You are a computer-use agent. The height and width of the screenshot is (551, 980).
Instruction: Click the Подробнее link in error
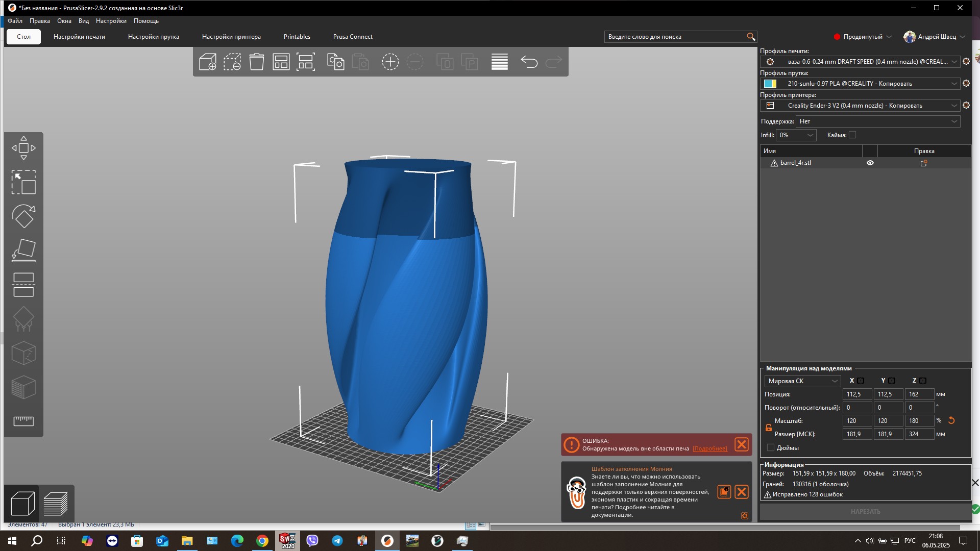[709, 448]
